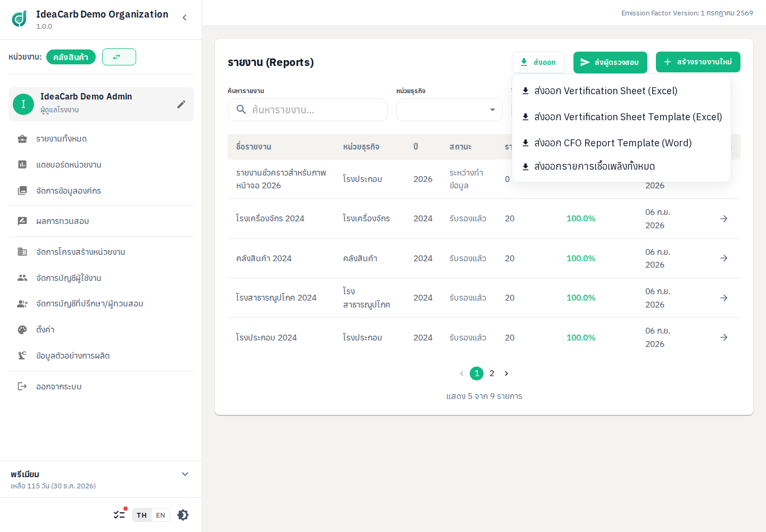Click the รายงานชั่วคราวสำหรับภาพหน้าจอ 2026 report name
Screen dimensions: 766x532
coord(281,179)
